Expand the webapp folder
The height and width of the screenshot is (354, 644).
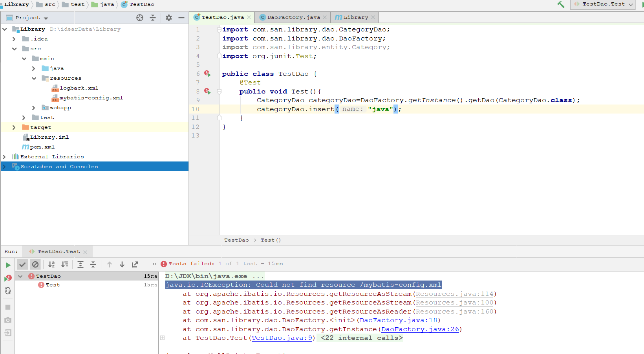[34, 108]
